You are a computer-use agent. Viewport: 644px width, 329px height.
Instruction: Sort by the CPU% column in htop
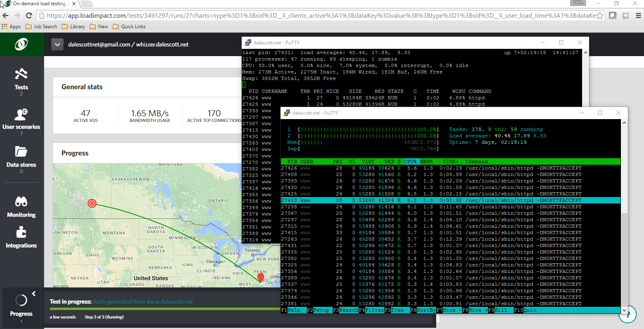(410, 161)
